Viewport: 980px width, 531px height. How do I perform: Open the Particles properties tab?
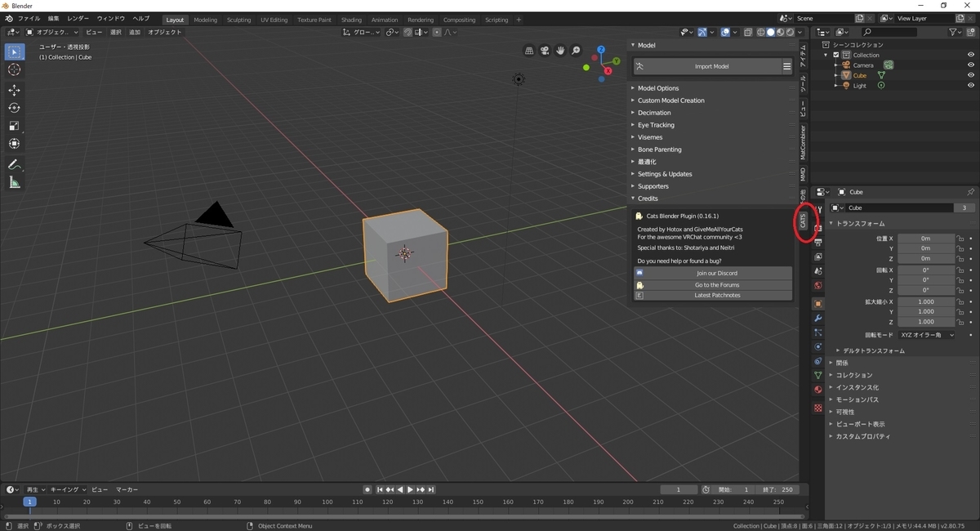coord(817,332)
